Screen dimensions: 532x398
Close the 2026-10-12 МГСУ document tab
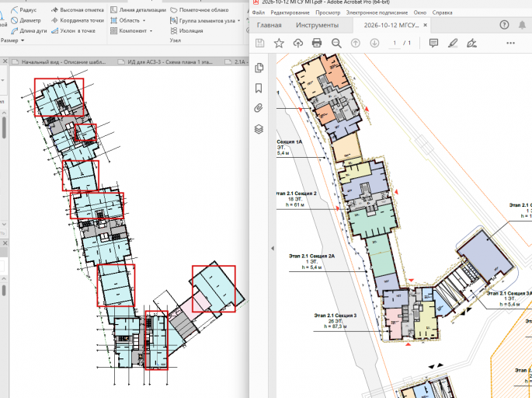pos(425,25)
